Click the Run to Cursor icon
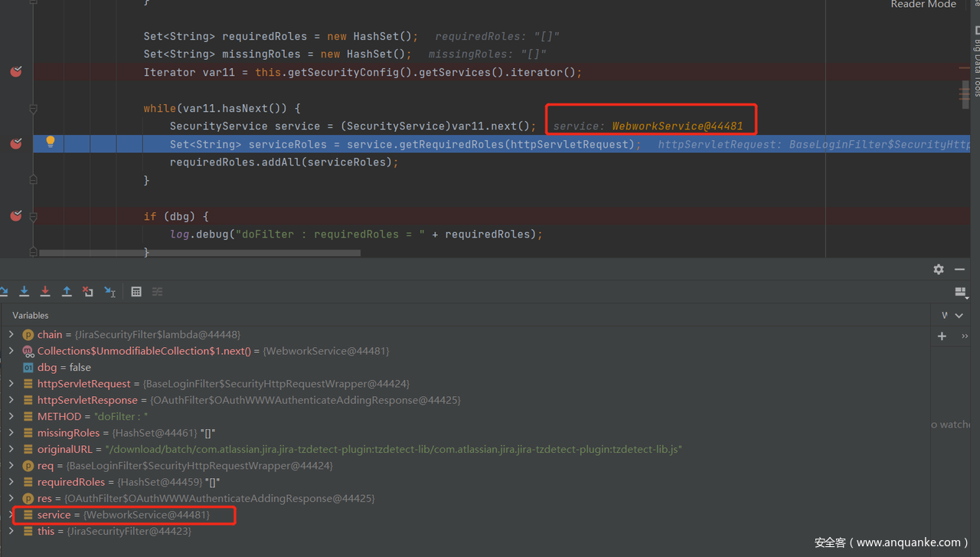Viewport: 980px width, 557px height. (110, 291)
